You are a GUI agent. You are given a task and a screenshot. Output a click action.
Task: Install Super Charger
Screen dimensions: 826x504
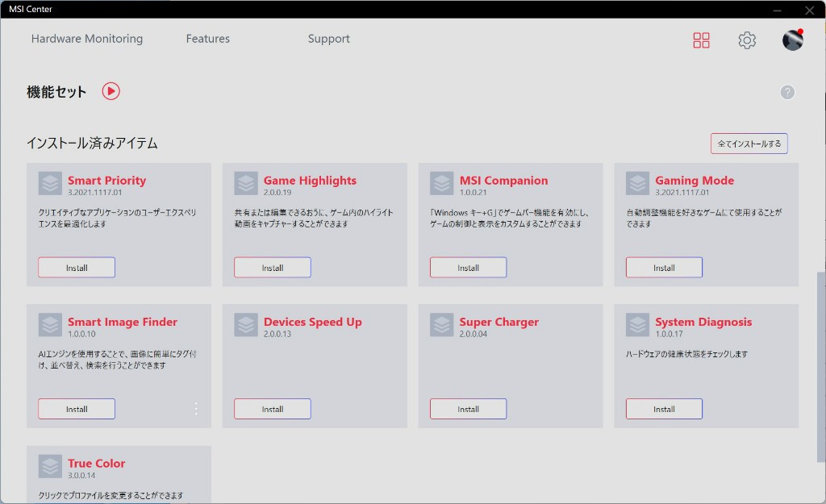point(469,409)
